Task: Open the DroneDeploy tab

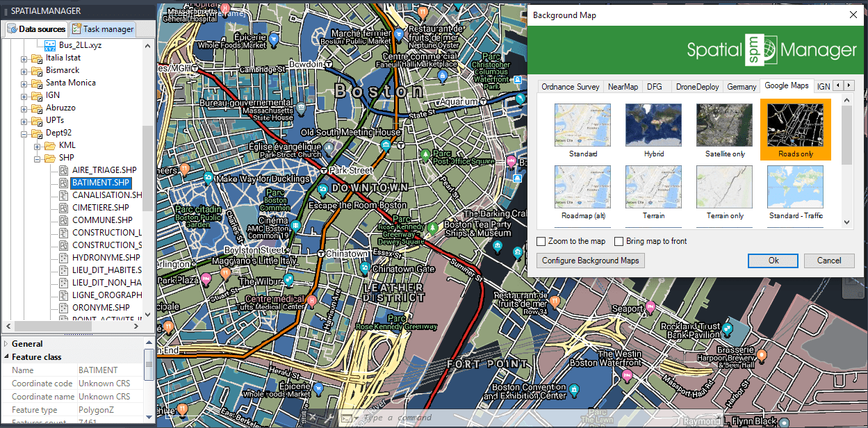Action: 698,87
